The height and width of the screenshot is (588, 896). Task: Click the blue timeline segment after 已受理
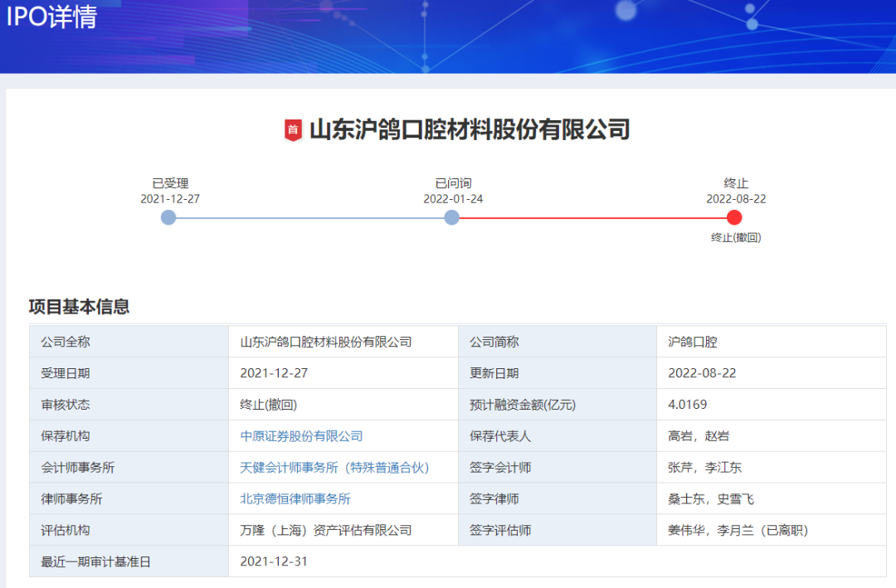pyautogui.click(x=309, y=218)
